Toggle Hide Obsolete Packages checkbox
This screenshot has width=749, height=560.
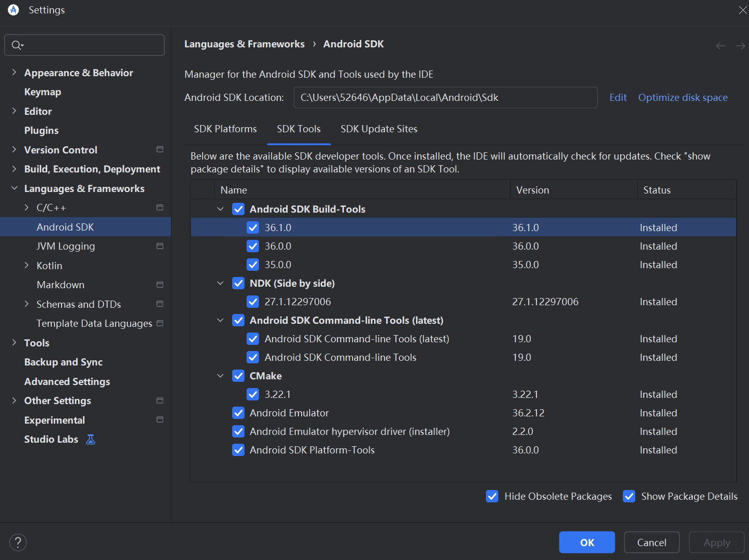492,496
